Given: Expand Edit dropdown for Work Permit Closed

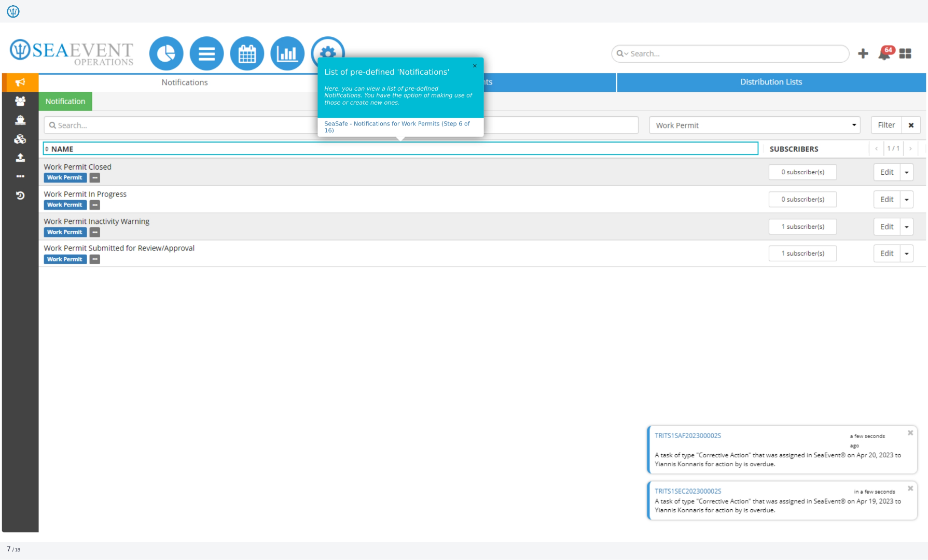Looking at the screenshot, I should [907, 172].
